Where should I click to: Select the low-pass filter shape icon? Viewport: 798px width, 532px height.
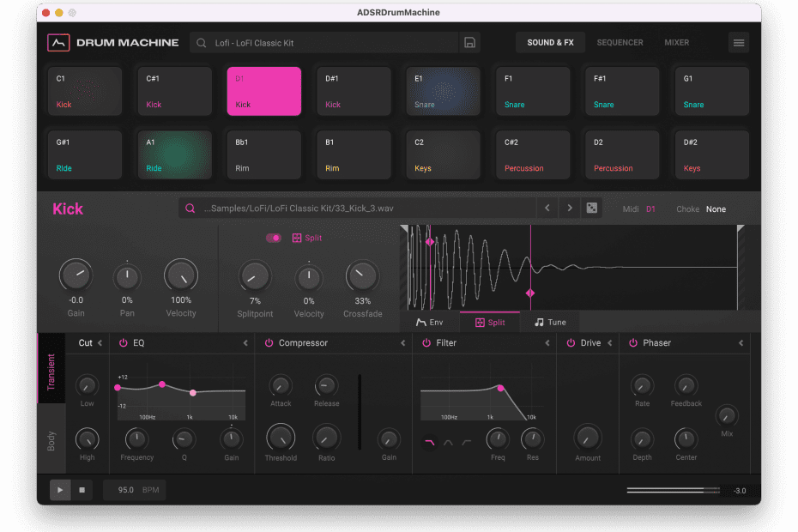[429, 443]
